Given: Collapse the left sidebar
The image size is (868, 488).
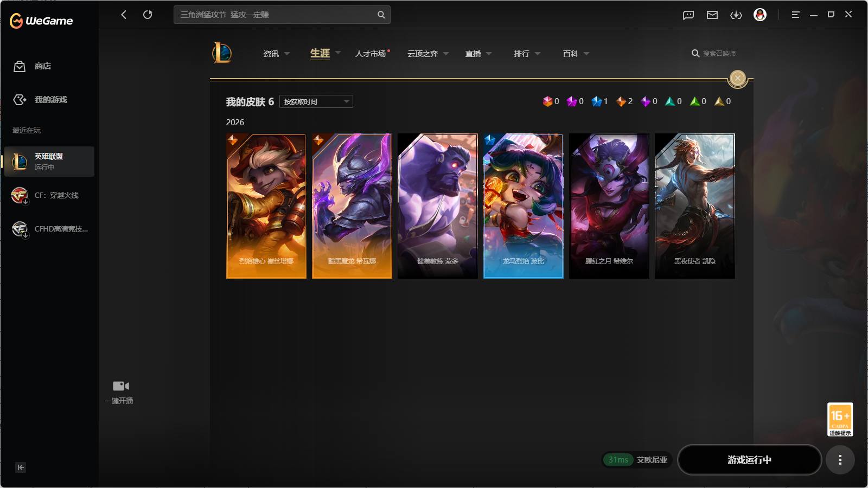Looking at the screenshot, I should click(21, 467).
